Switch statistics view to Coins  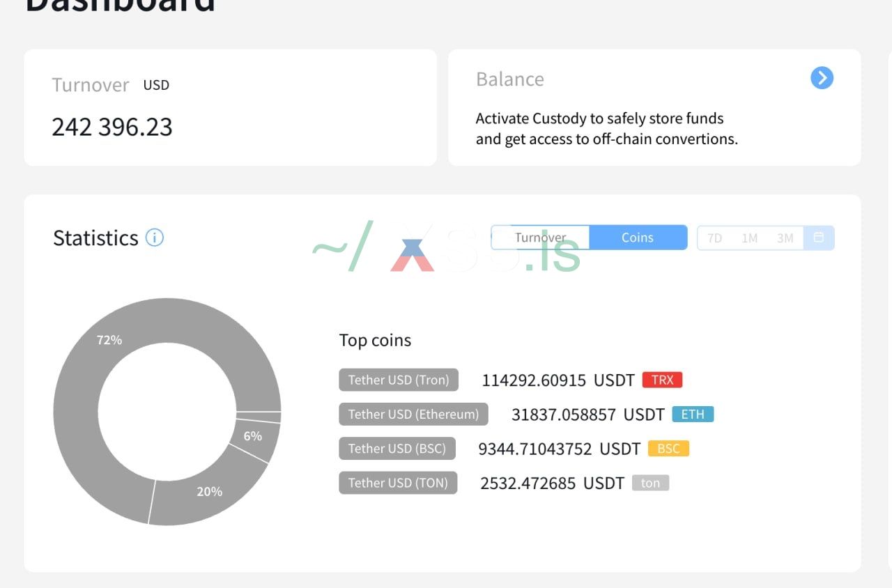pyautogui.click(x=638, y=238)
